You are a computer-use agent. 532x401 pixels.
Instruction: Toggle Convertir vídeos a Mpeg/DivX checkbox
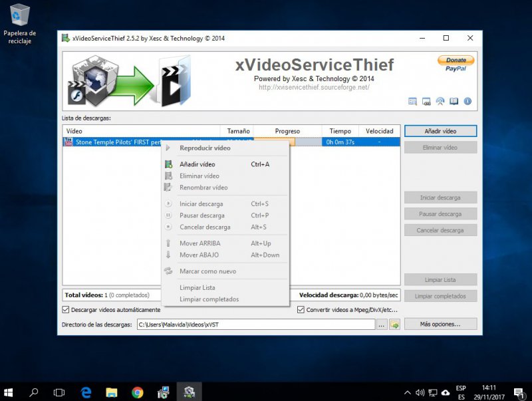[301, 310]
